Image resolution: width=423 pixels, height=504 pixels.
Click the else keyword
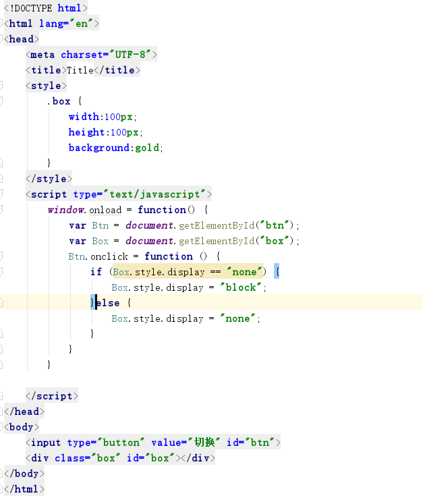(108, 303)
